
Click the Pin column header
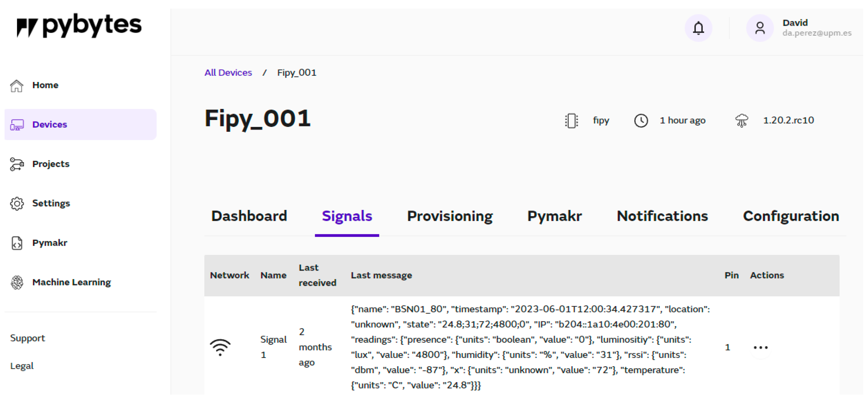[x=731, y=276]
